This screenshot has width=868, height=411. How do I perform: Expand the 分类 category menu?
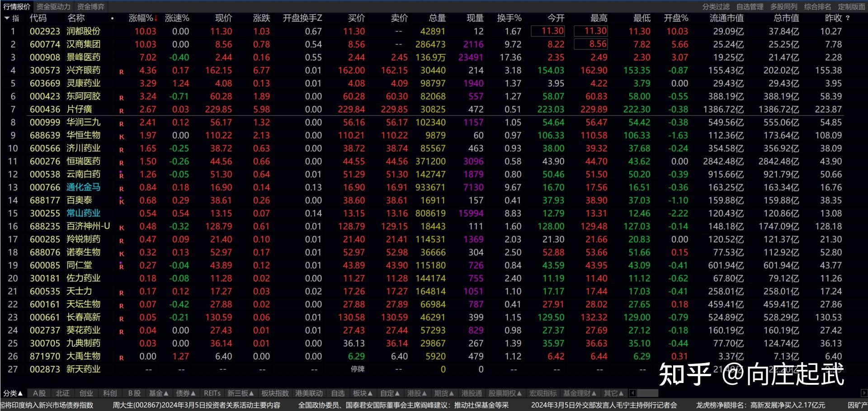(13, 393)
